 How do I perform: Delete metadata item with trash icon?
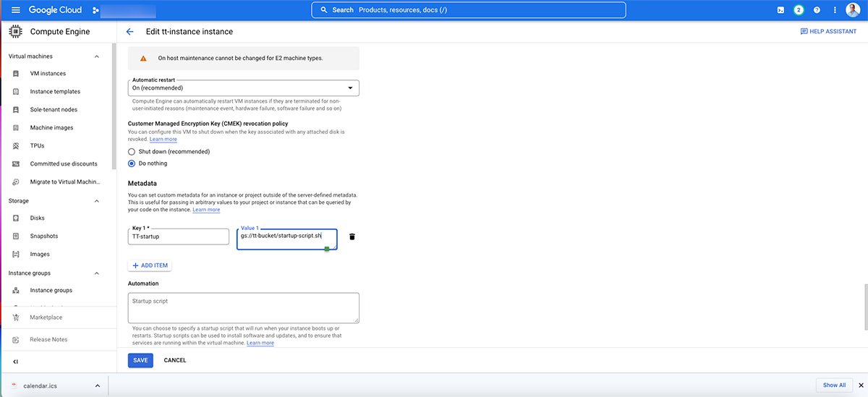[x=352, y=236]
